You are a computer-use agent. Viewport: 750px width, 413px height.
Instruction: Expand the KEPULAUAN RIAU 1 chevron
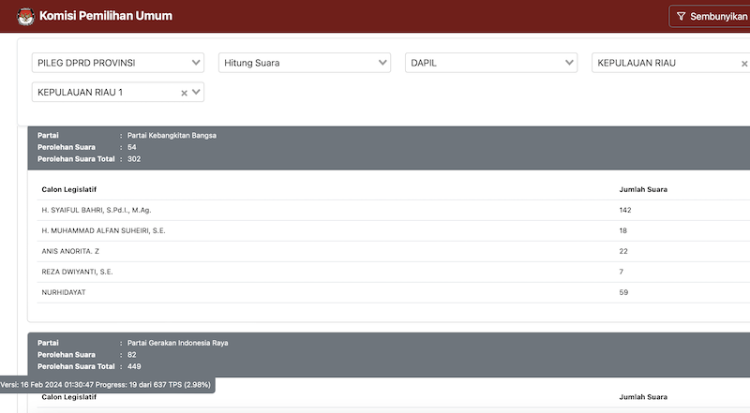click(x=196, y=92)
